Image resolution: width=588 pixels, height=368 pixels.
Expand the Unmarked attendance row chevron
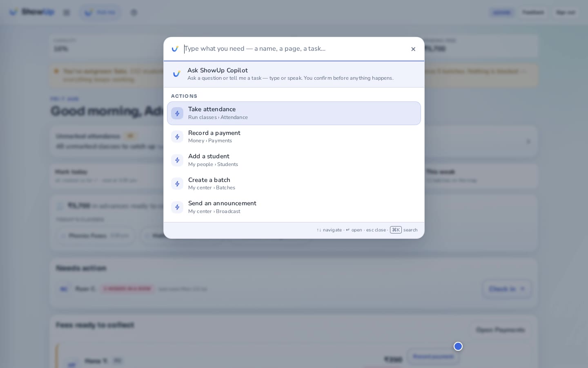(x=528, y=141)
